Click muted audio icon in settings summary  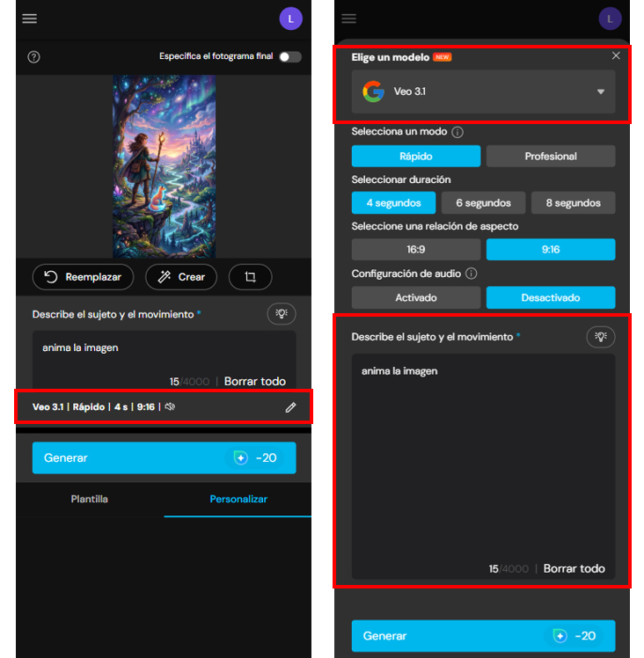[x=170, y=406]
